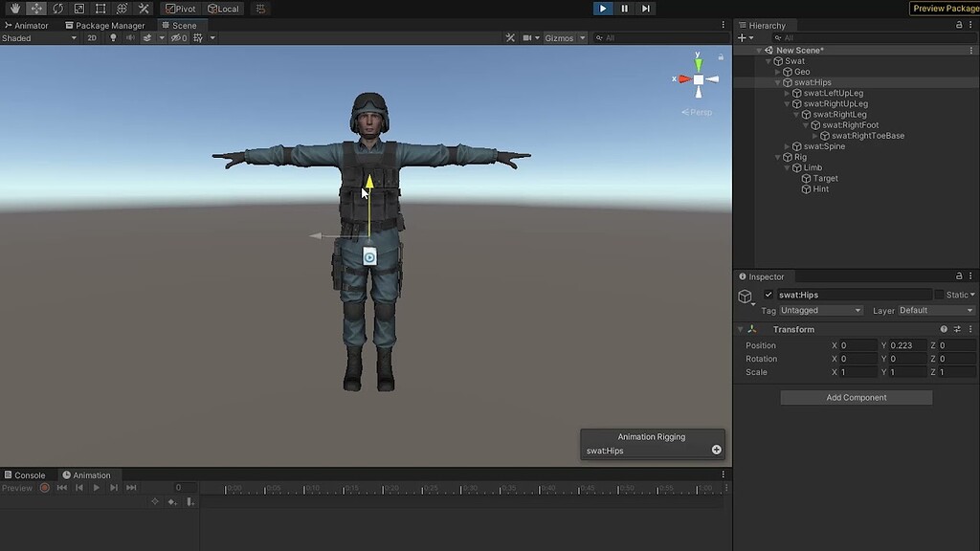
Task: Open the scene visibility count icon
Action: coord(178,38)
